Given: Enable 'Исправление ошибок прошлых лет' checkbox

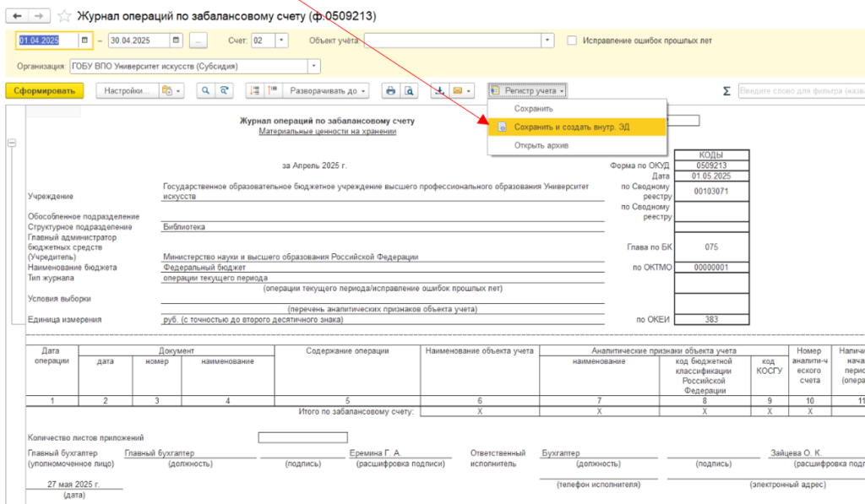Looking at the screenshot, I should pyautogui.click(x=572, y=41).
